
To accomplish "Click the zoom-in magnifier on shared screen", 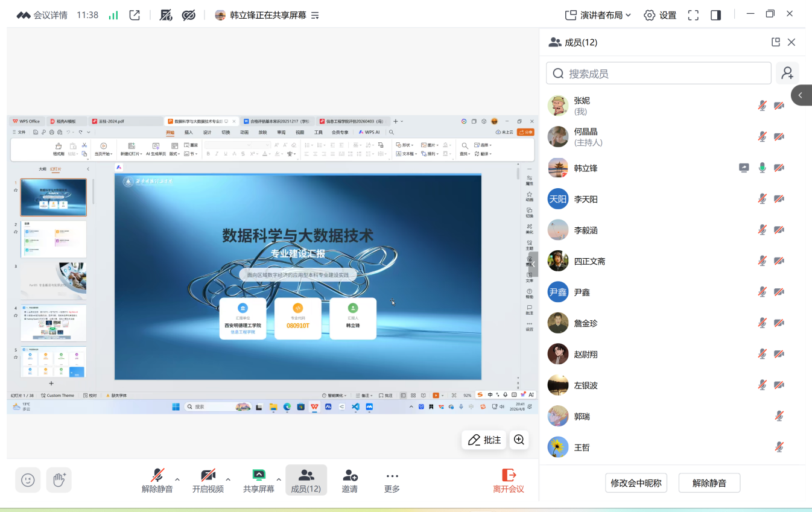I will pyautogui.click(x=519, y=440).
